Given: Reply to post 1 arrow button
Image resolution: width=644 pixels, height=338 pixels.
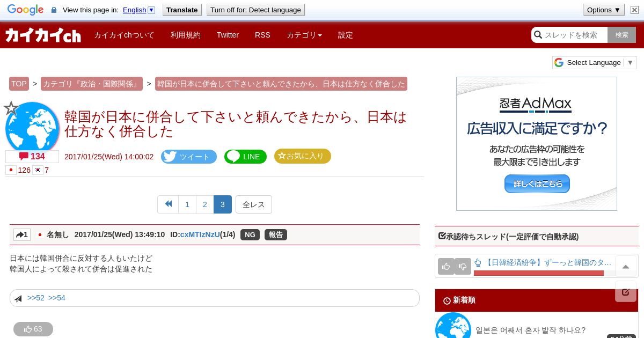Looking at the screenshot, I should tap(22, 234).
